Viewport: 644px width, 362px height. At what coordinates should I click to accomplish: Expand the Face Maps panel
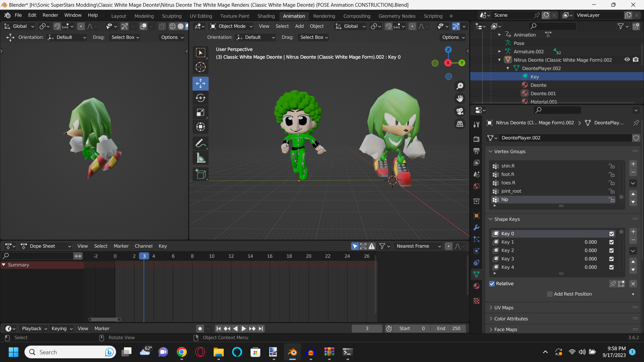coord(505,329)
